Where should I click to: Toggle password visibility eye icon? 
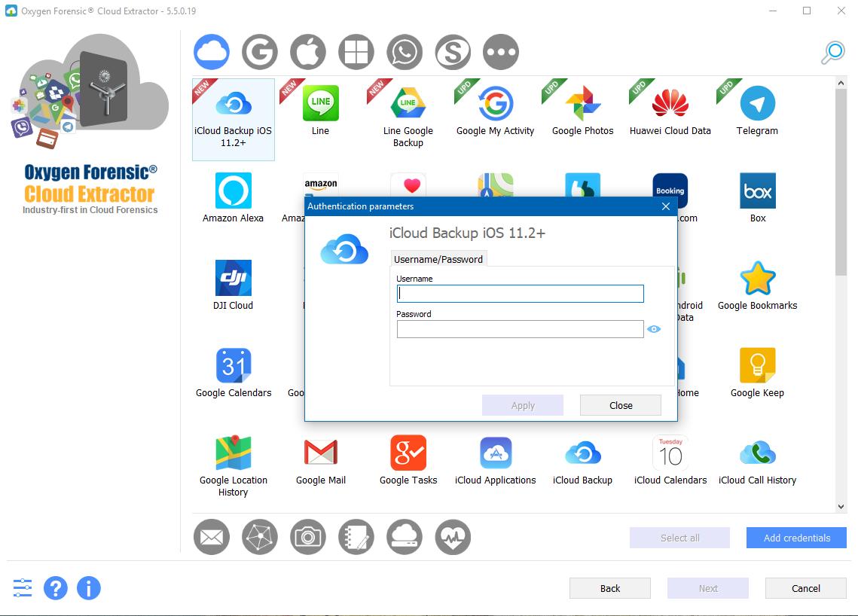pos(654,329)
